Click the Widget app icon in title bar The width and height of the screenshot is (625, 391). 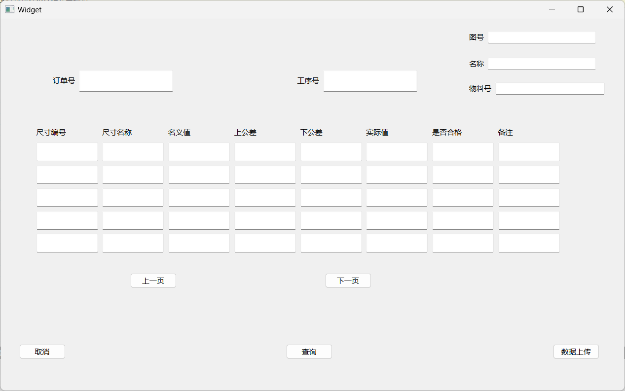coord(10,9)
